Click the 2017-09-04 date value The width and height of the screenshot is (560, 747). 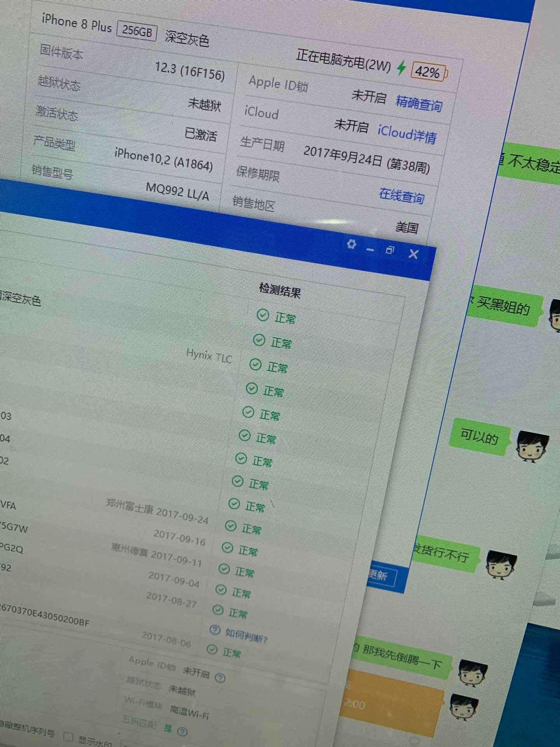click(174, 579)
